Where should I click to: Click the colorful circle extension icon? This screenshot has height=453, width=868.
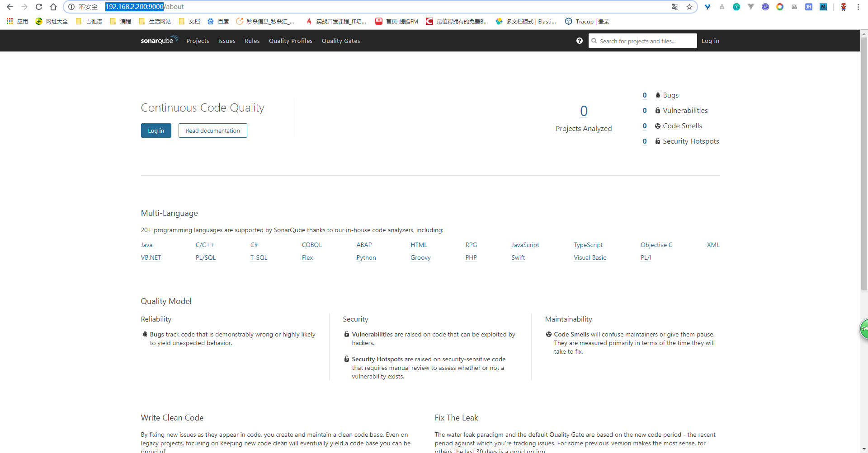(x=780, y=7)
